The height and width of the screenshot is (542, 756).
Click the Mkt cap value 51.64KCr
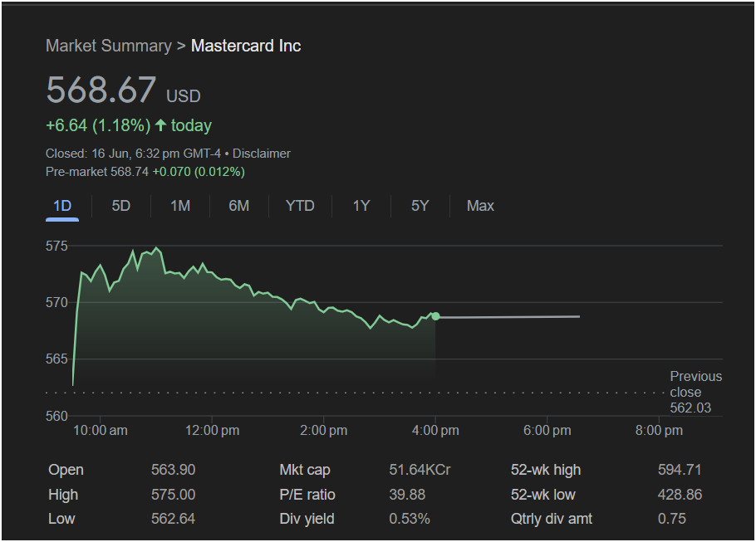pyautogui.click(x=420, y=470)
